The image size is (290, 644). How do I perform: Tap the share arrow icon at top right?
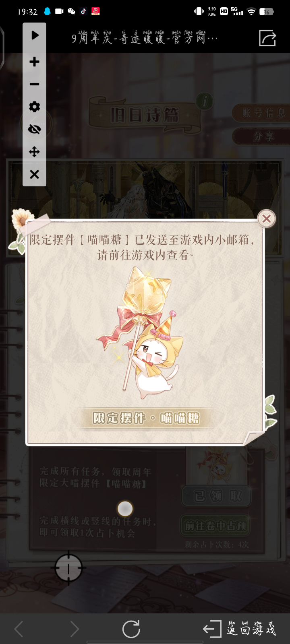pos(267,38)
